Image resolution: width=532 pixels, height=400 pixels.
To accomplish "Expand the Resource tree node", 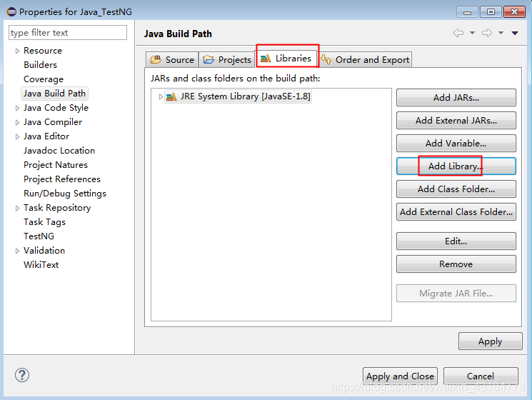I will pyautogui.click(x=17, y=51).
